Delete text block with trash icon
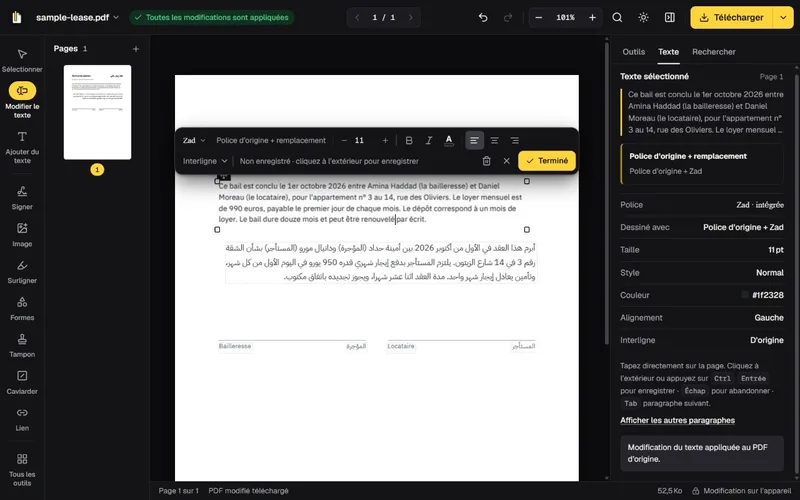The image size is (800, 500). tap(486, 161)
